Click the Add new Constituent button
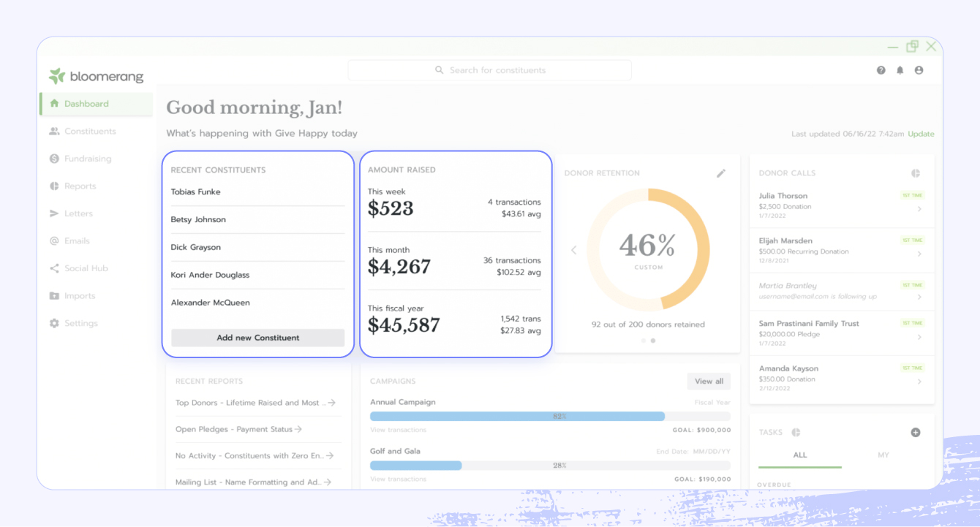 (257, 338)
